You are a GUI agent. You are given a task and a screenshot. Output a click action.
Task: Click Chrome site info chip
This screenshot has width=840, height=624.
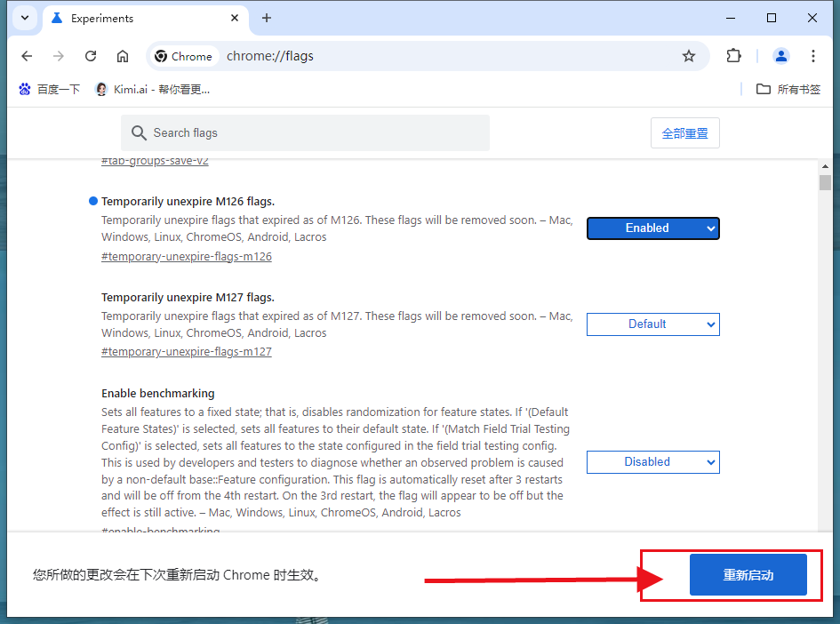pos(183,56)
